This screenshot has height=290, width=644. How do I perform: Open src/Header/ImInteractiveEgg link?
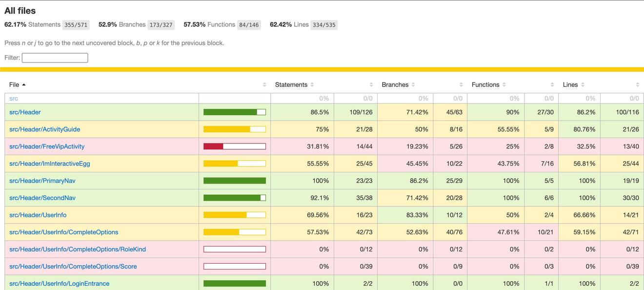point(49,164)
